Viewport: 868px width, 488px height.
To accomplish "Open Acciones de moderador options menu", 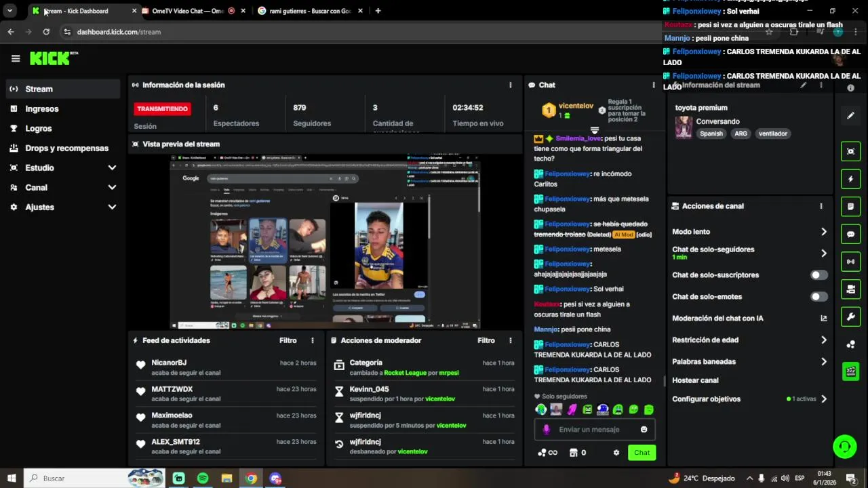I will [510, 340].
